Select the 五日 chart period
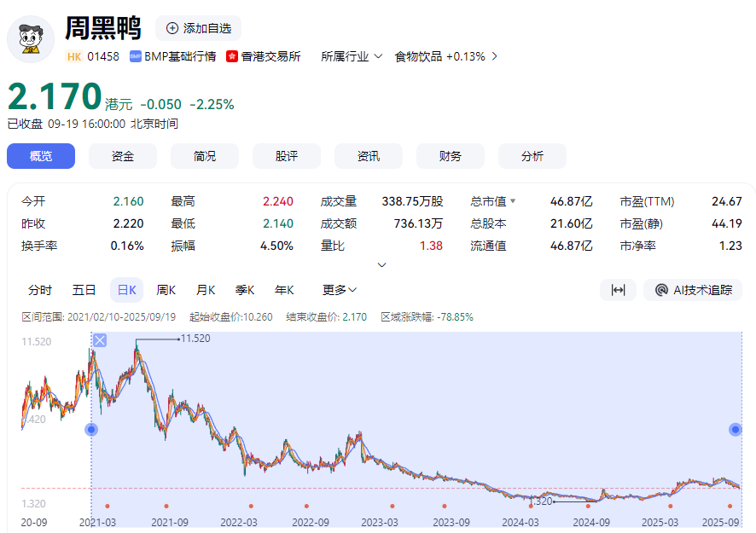The width and height of the screenshot is (756, 533). (84, 290)
